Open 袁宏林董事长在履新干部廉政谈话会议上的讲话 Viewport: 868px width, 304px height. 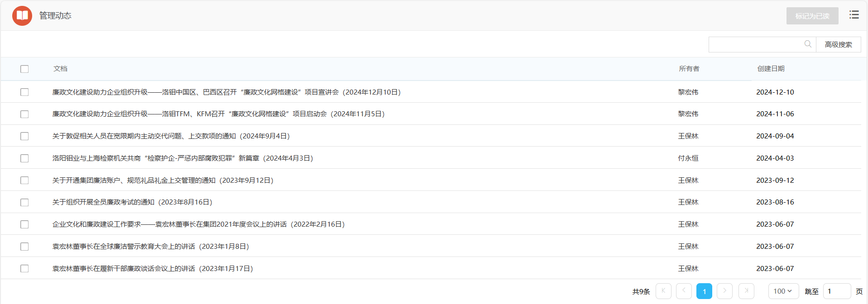[x=153, y=269]
